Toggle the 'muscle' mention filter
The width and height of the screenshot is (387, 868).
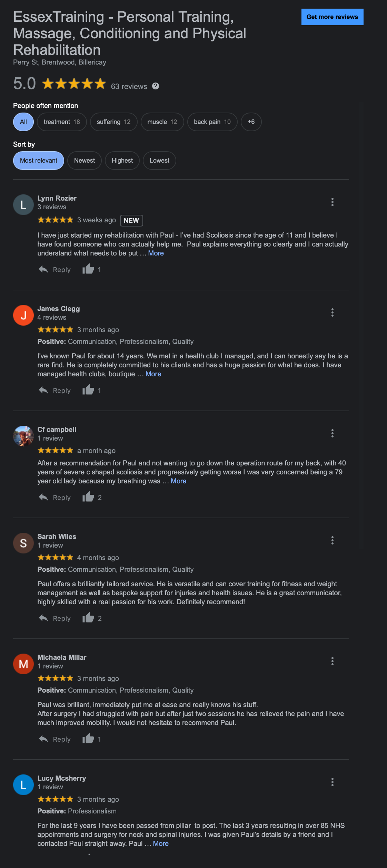pyautogui.click(x=162, y=122)
